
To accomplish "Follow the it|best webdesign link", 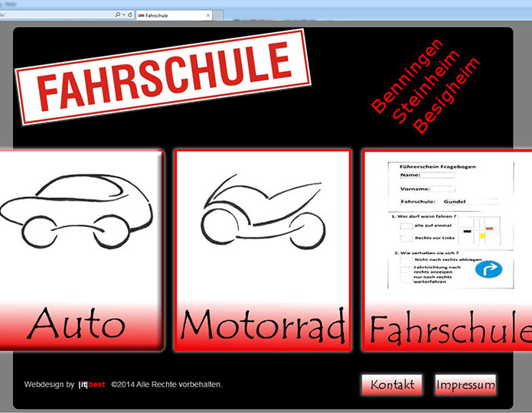I will tap(92, 385).
